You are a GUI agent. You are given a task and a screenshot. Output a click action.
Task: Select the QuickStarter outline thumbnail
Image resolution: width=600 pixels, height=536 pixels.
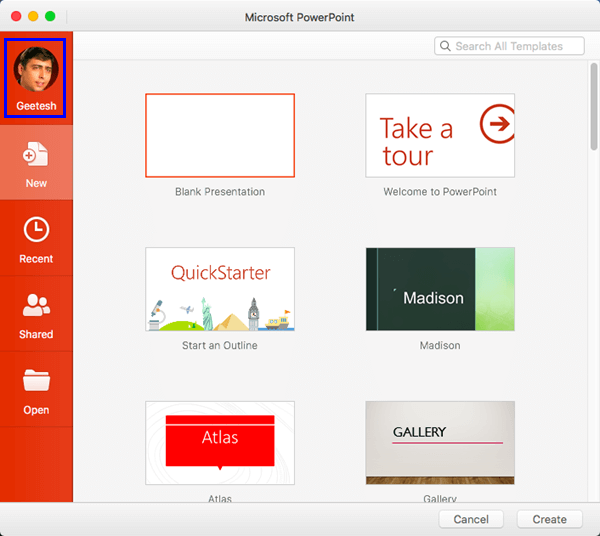(x=220, y=289)
